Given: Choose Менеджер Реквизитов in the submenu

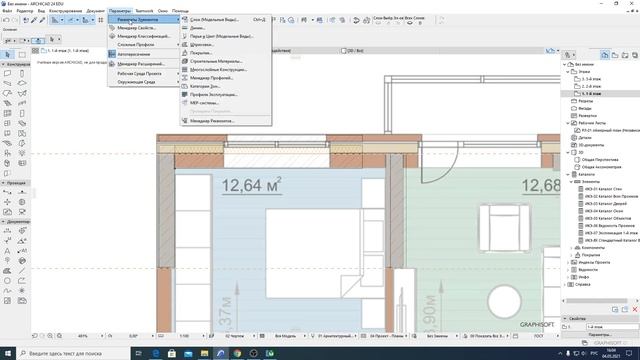Looking at the screenshot, I should 226,121.
